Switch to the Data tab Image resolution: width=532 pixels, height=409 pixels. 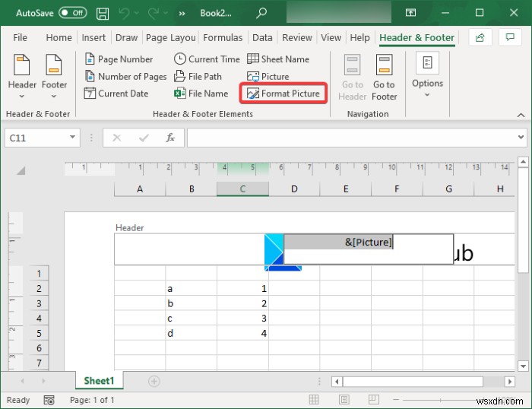(262, 38)
